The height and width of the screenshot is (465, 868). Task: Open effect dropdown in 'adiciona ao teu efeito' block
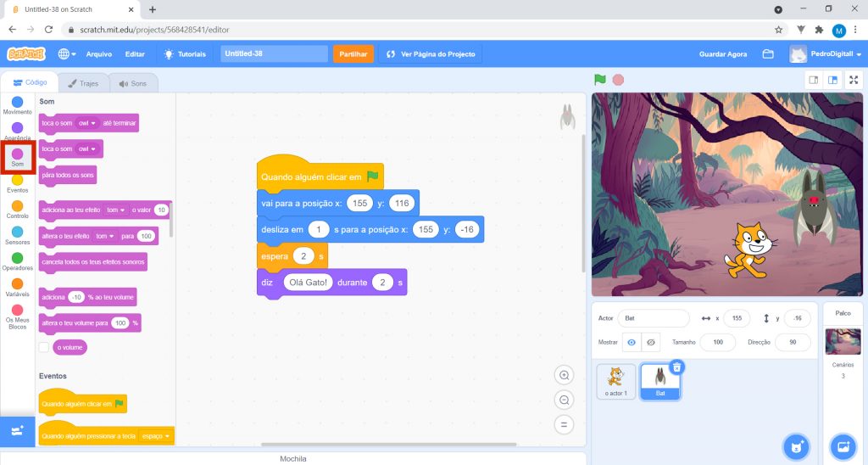[115, 210]
